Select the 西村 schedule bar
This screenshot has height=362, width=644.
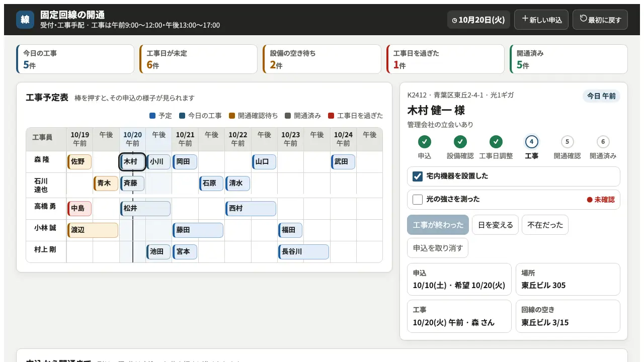(x=251, y=209)
